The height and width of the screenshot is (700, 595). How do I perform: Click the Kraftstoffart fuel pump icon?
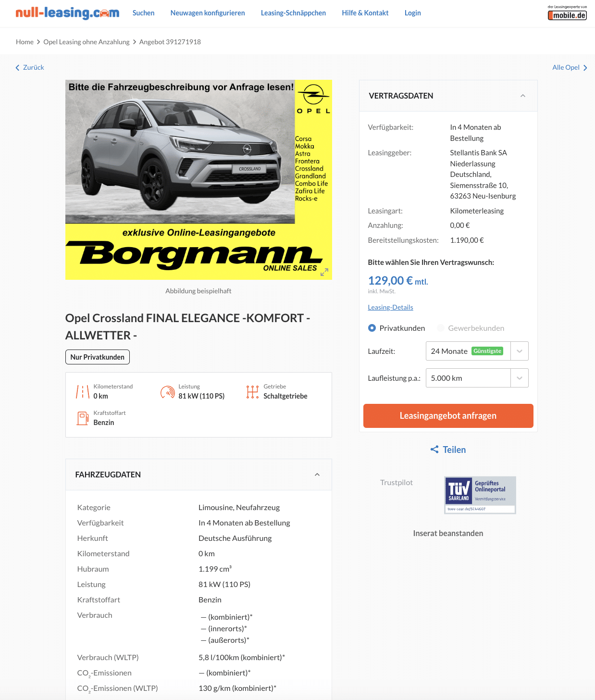pyautogui.click(x=83, y=418)
